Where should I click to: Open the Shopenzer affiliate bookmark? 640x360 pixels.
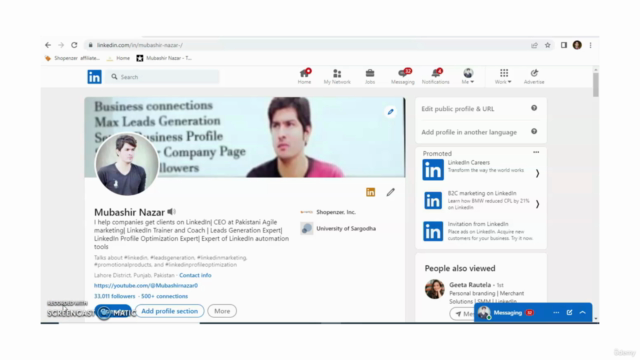tap(73, 58)
